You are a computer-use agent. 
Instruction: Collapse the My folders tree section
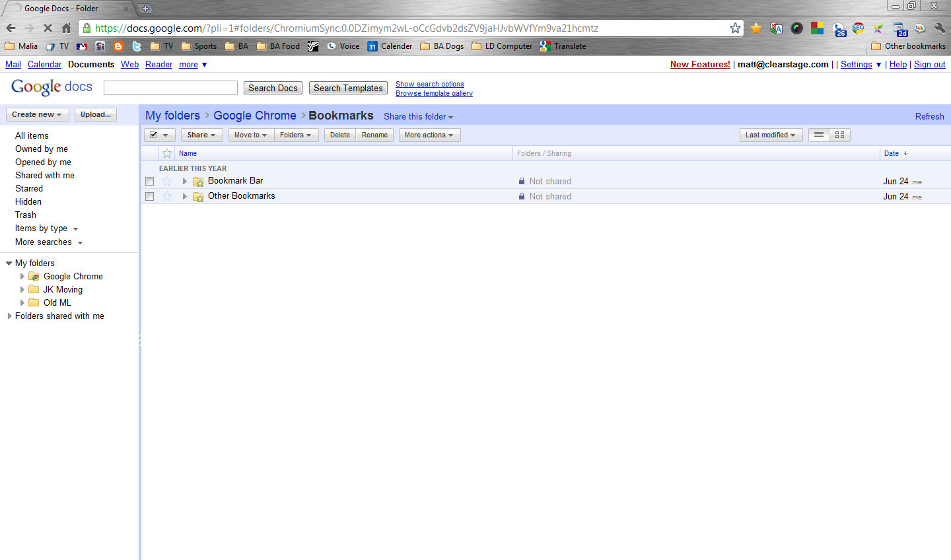coord(9,263)
